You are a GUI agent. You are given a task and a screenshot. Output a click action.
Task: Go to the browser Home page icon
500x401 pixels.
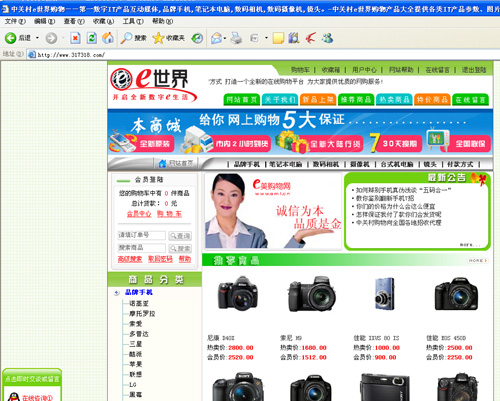tap(108, 38)
